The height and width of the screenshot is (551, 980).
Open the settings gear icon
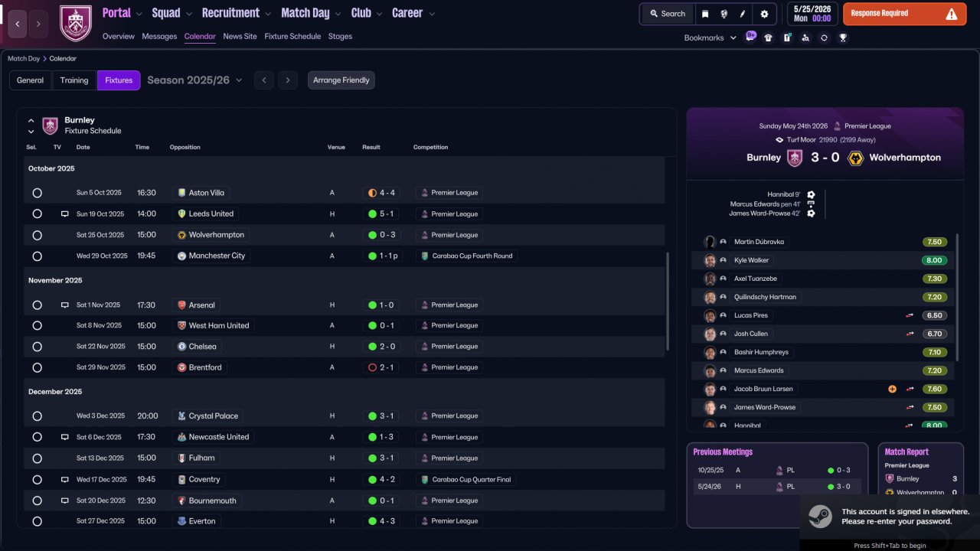coord(764,14)
